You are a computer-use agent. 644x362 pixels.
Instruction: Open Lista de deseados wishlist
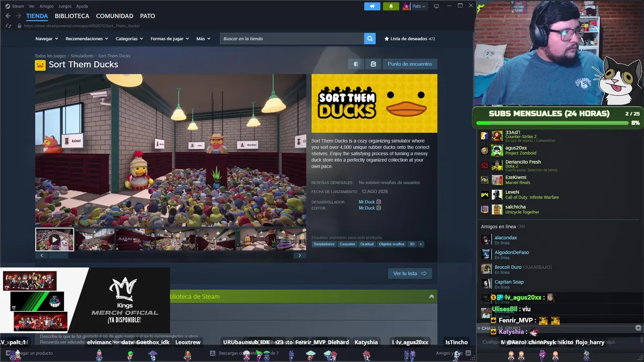(x=410, y=39)
